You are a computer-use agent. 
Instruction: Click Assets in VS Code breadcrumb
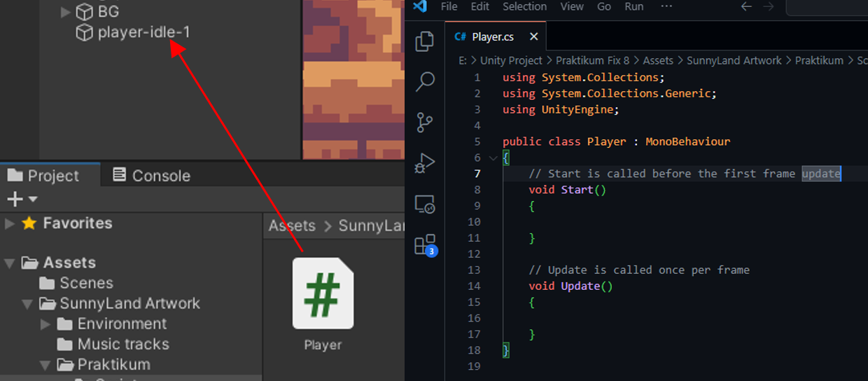click(x=658, y=60)
